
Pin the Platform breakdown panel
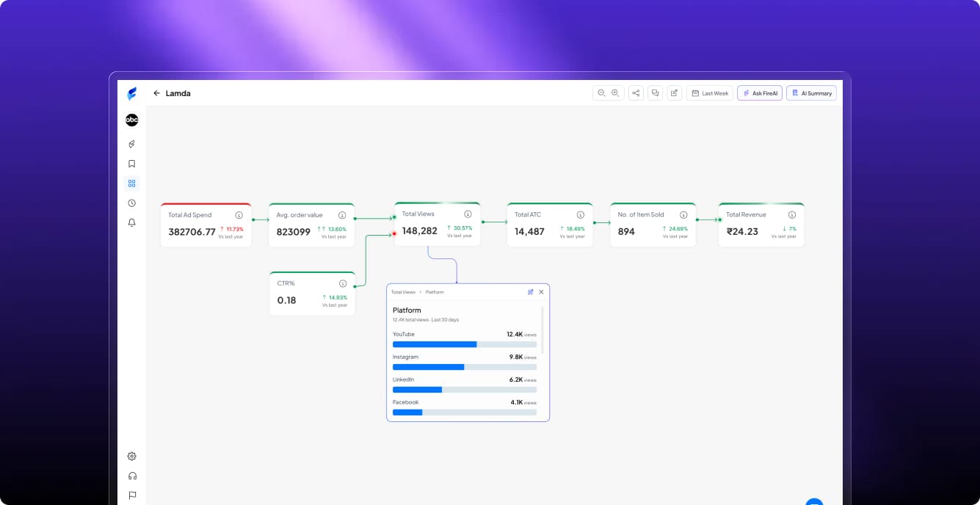pyautogui.click(x=531, y=291)
